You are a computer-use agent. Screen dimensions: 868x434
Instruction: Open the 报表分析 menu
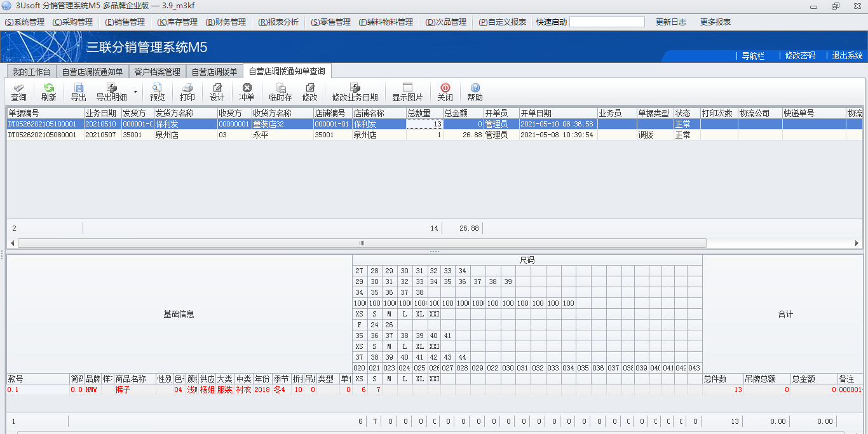(278, 22)
